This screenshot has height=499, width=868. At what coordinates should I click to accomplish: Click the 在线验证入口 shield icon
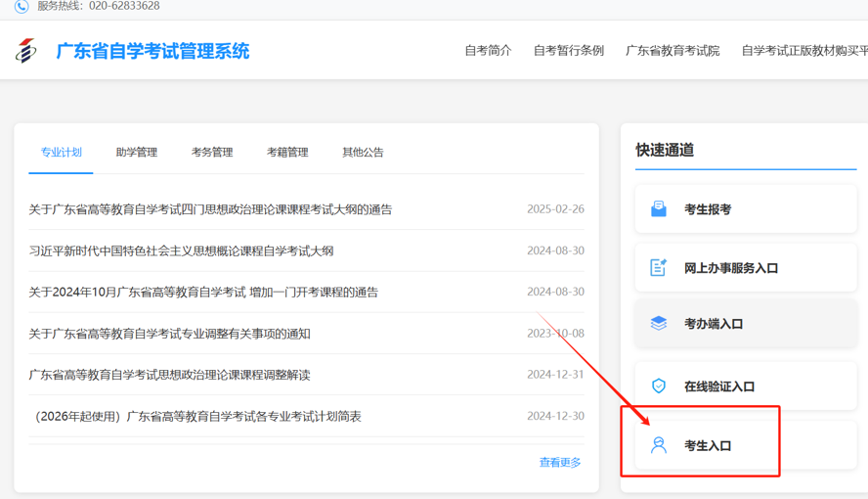pos(659,386)
